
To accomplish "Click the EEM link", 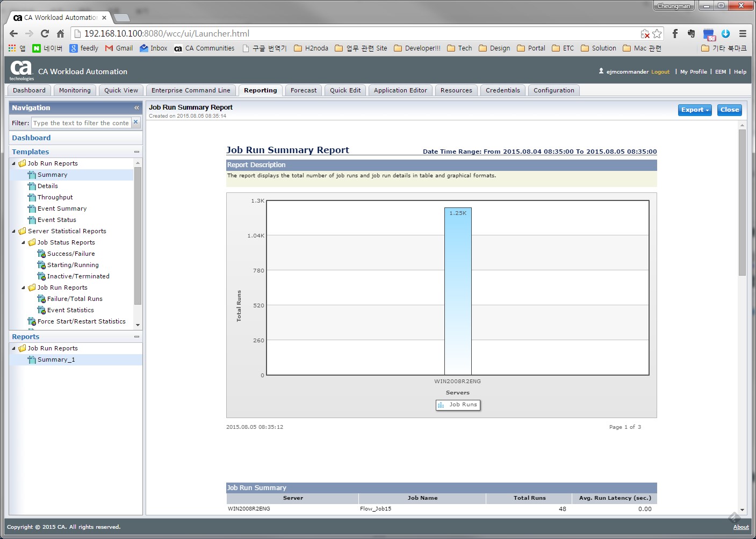I will click(721, 72).
